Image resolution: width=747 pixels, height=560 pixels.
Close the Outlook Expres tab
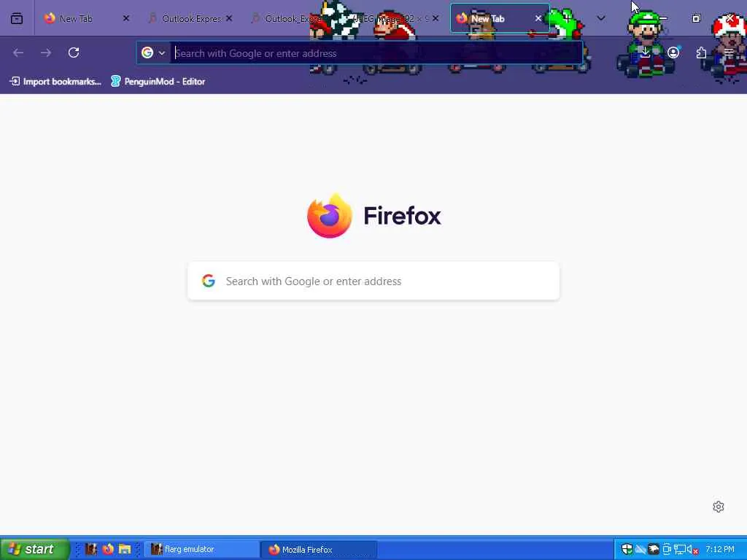point(229,18)
